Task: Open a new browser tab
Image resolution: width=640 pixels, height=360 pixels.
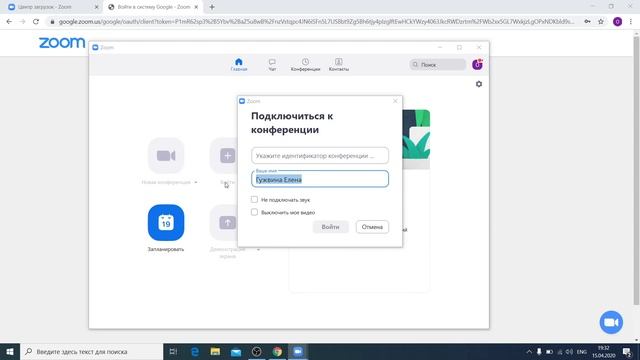Action: click(212, 7)
